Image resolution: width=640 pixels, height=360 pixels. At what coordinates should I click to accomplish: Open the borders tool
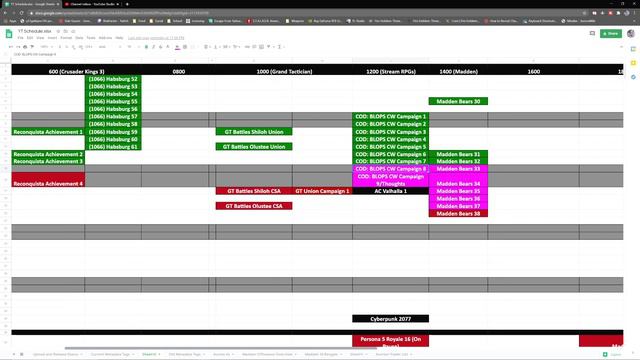[185, 47]
